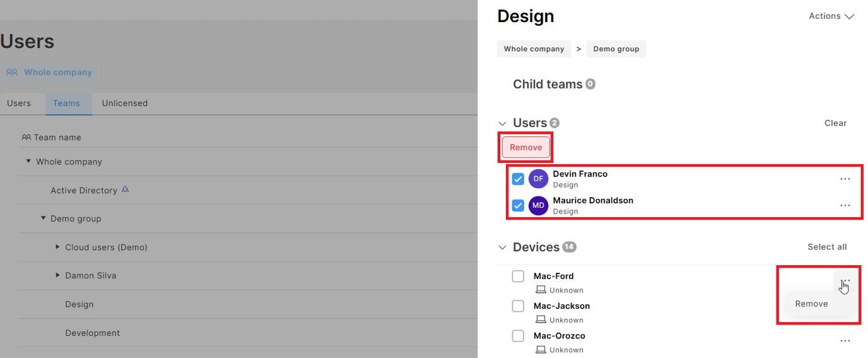
Task: Switch to the Unlicensed tab
Action: (x=124, y=104)
